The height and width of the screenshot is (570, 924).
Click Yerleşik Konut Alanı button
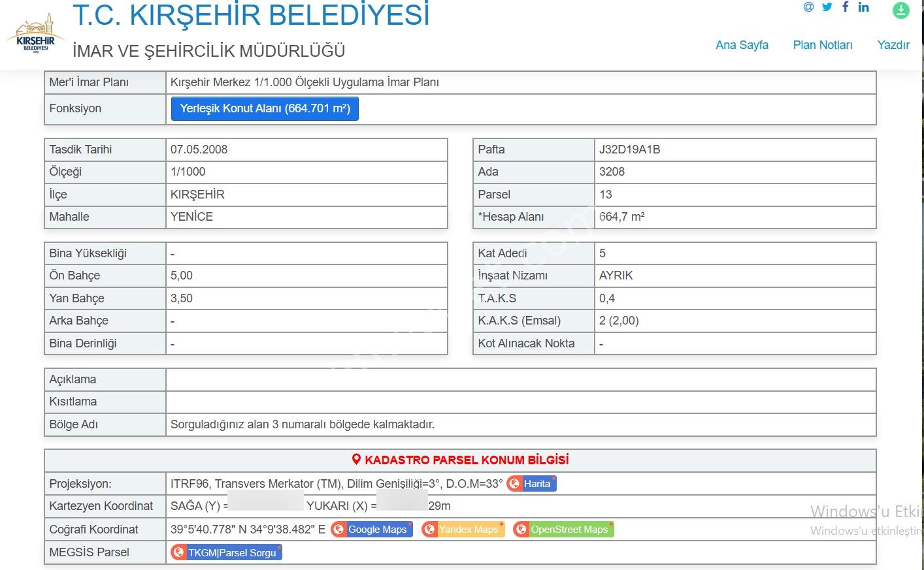[265, 108]
